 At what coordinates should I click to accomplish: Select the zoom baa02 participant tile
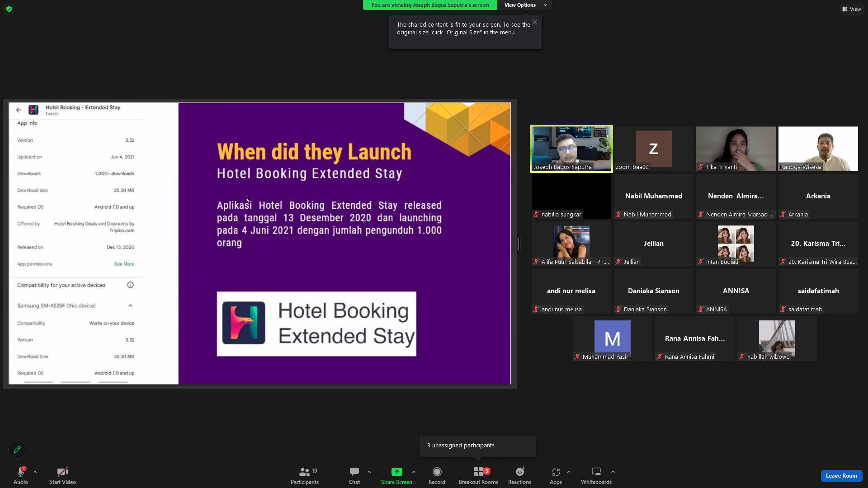click(x=654, y=149)
